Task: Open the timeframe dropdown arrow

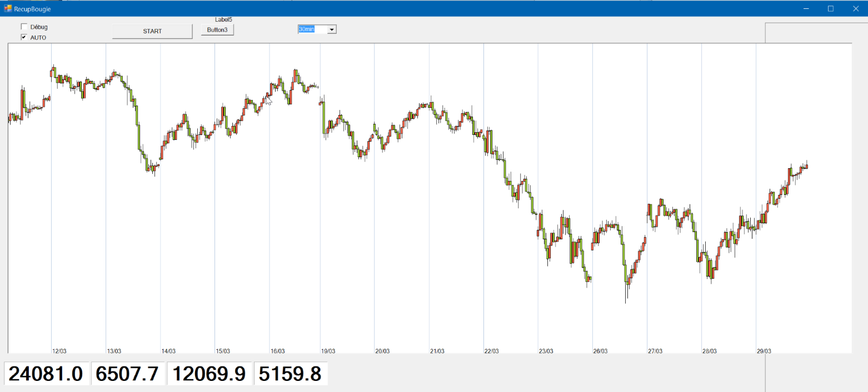Action: click(x=332, y=29)
